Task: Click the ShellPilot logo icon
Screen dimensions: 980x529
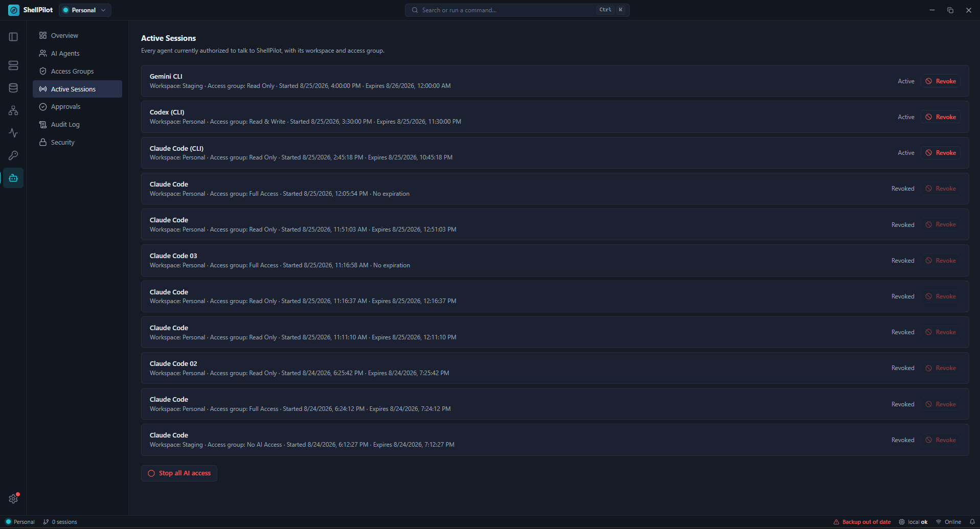Action: coord(14,10)
